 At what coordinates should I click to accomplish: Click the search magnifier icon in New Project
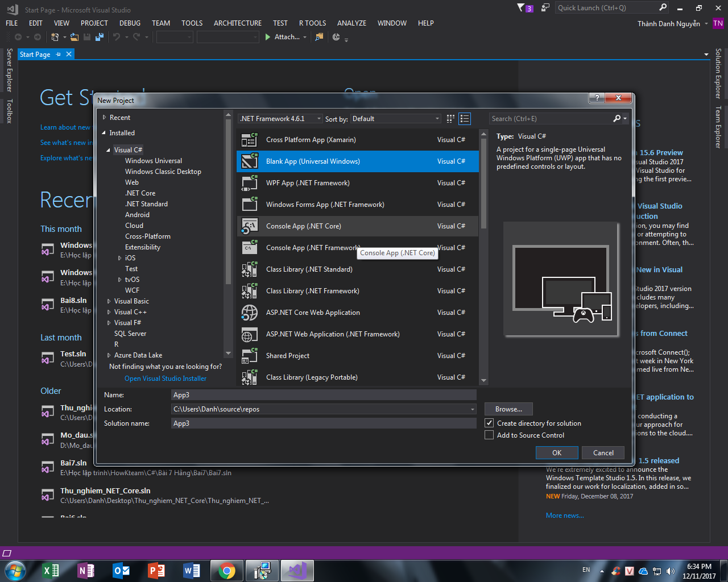(x=617, y=119)
